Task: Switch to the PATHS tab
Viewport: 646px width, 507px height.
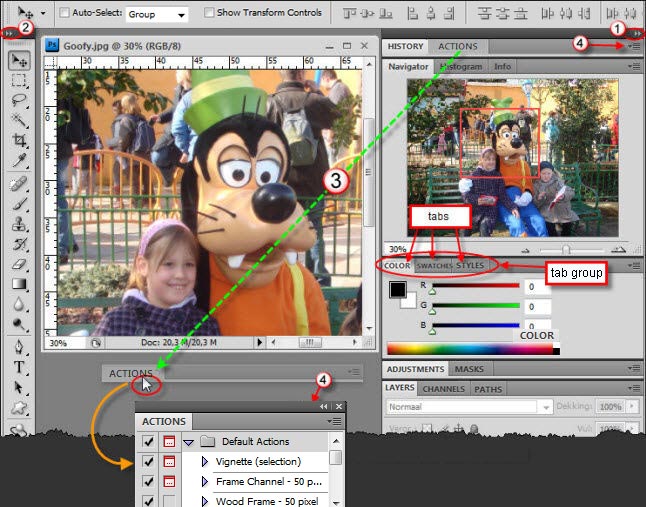Action: (x=488, y=389)
